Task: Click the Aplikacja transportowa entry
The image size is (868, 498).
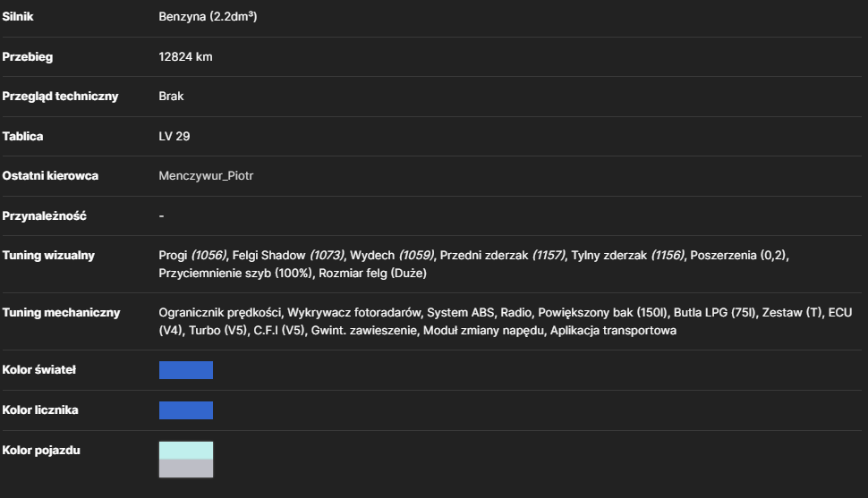Action: coord(613,330)
